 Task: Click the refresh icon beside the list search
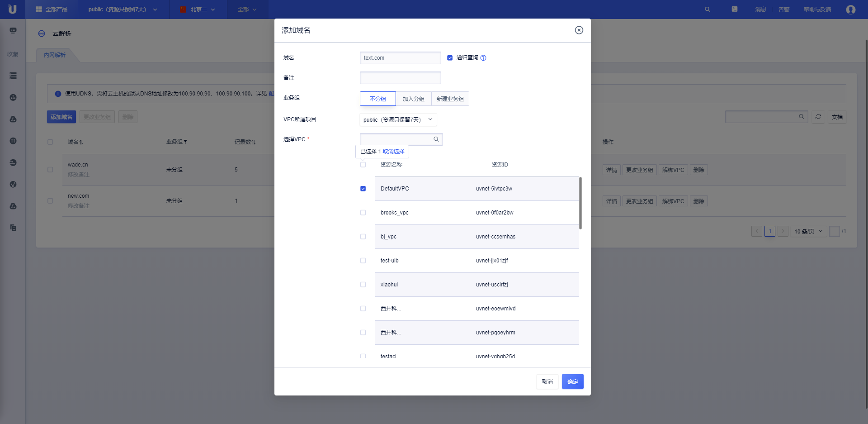point(818,117)
